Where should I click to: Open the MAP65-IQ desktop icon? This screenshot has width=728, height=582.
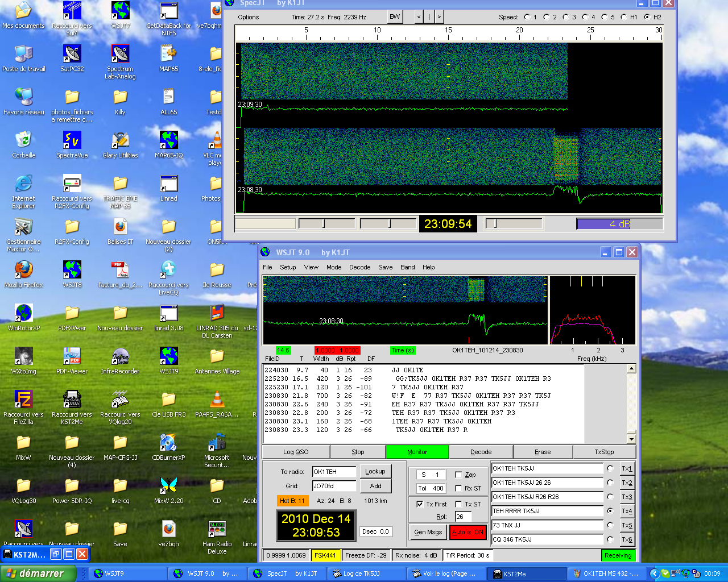(x=168, y=145)
